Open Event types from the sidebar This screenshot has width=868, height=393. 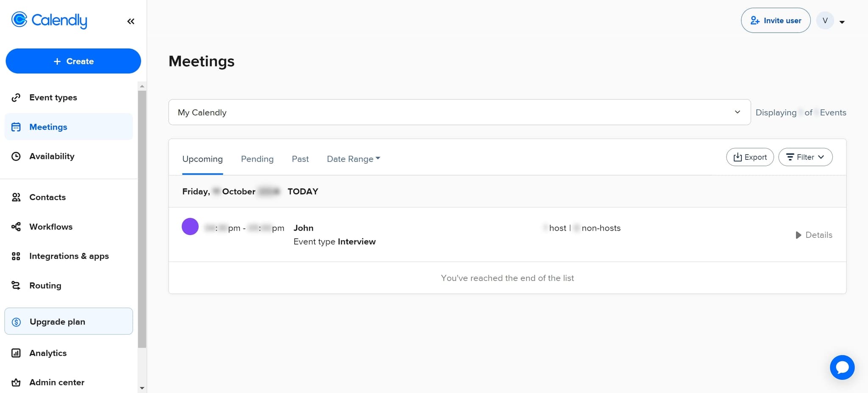[x=53, y=97]
